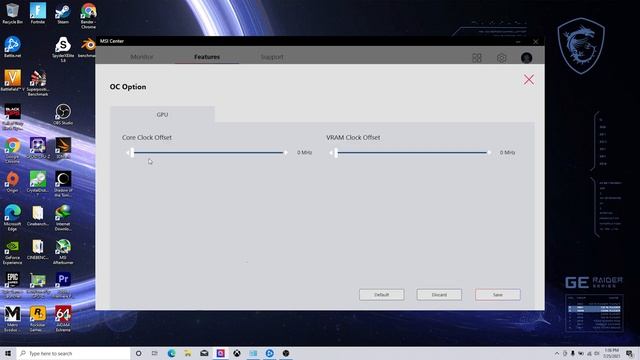Click the MSI Afterburner desktop icon

click(x=63, y=251)
